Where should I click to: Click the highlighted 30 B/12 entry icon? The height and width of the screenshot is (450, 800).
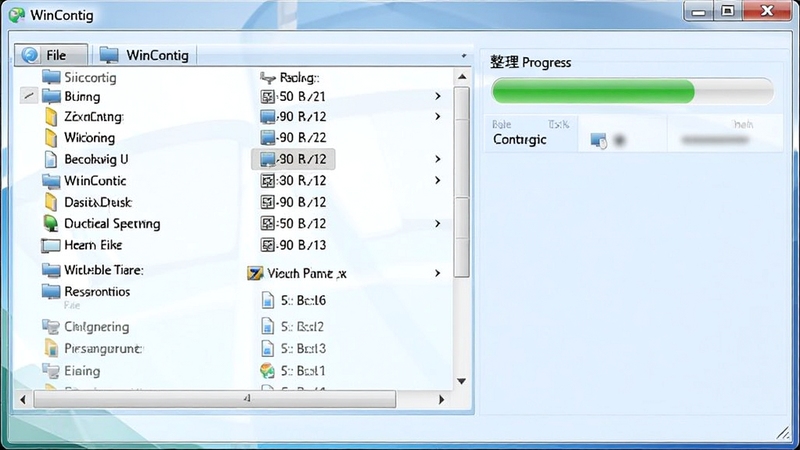click(268, 159)
